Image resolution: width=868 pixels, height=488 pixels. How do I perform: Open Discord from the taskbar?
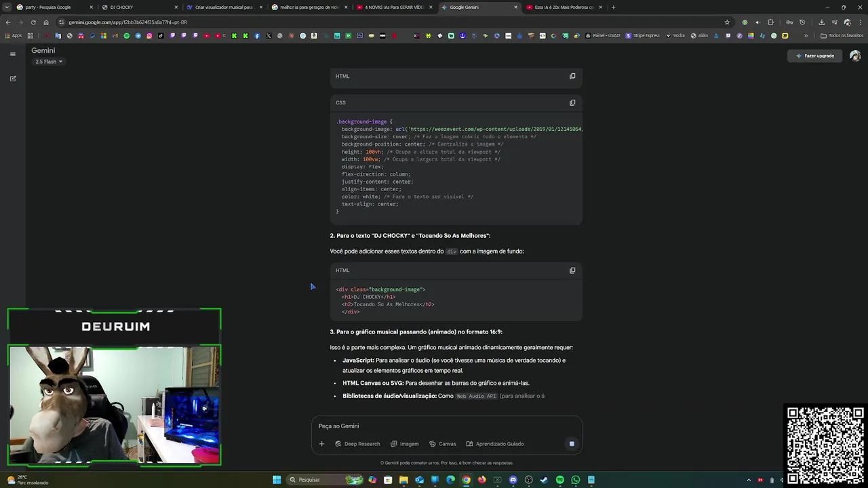click(513, 480)
